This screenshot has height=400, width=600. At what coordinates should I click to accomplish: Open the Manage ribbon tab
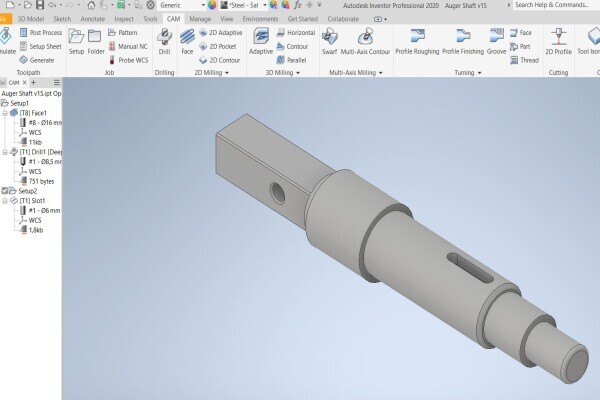point(200,19)
